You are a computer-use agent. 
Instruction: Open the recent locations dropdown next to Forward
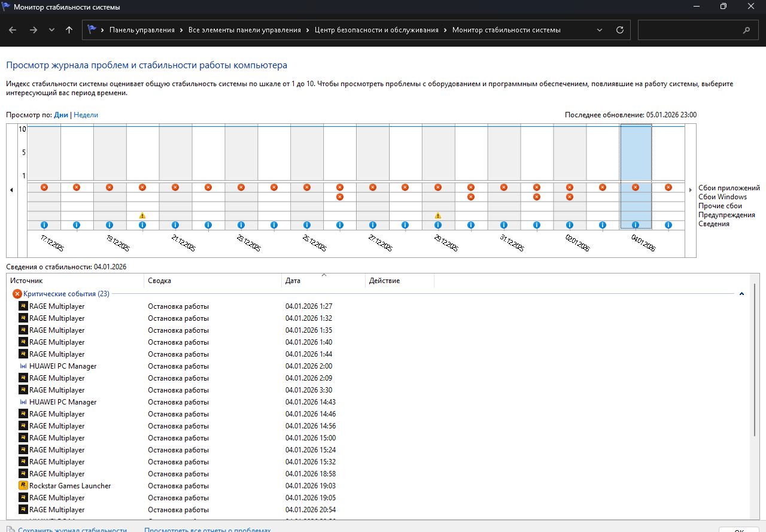(x=51, y=30)
